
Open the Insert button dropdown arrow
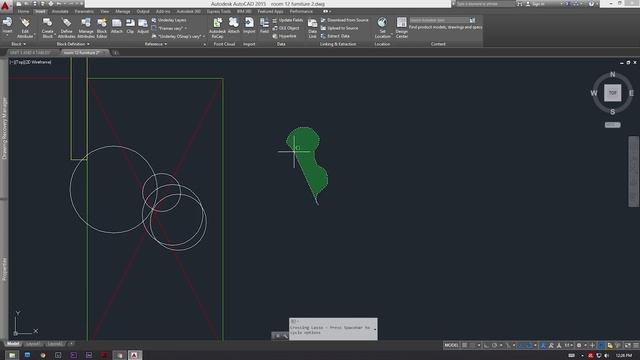coord(7,36)
